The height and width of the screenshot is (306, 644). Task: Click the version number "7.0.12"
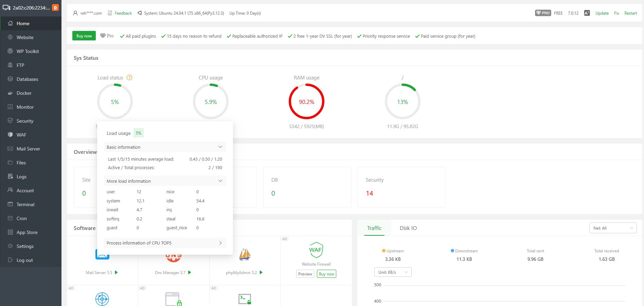[x=573, y=13]
